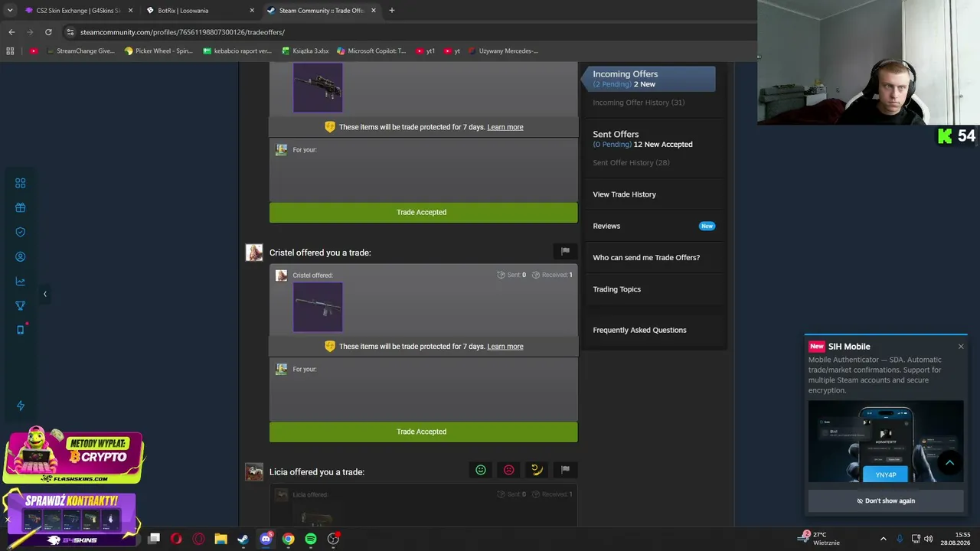Open the volume control in system tray
This screenshot has height=551, width=980.
[x=929, y=539]
